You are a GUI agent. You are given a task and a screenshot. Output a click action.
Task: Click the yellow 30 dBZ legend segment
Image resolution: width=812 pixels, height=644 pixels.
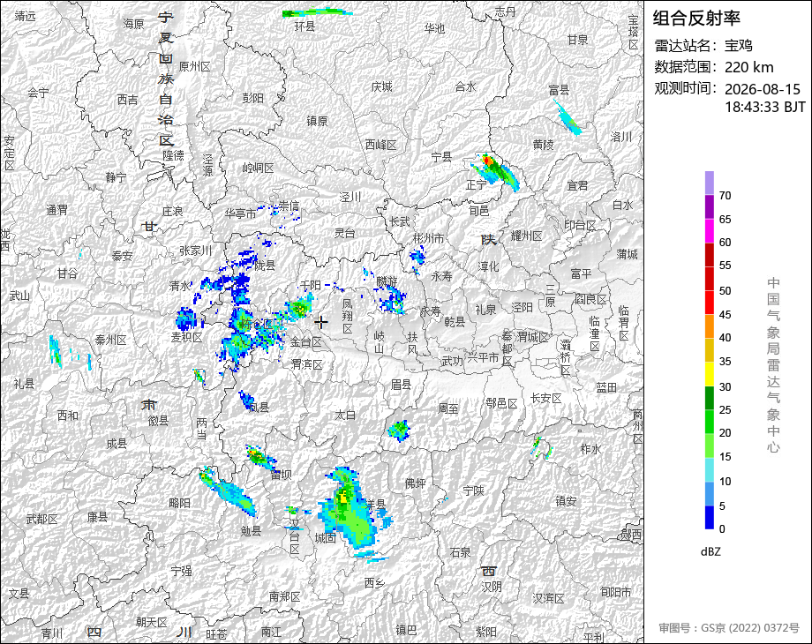[710, 374]
